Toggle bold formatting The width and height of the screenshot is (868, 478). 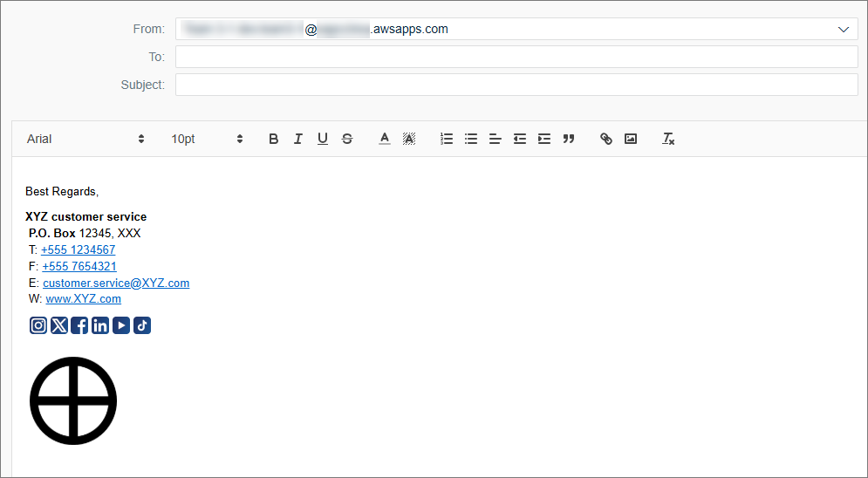point(273,139)
